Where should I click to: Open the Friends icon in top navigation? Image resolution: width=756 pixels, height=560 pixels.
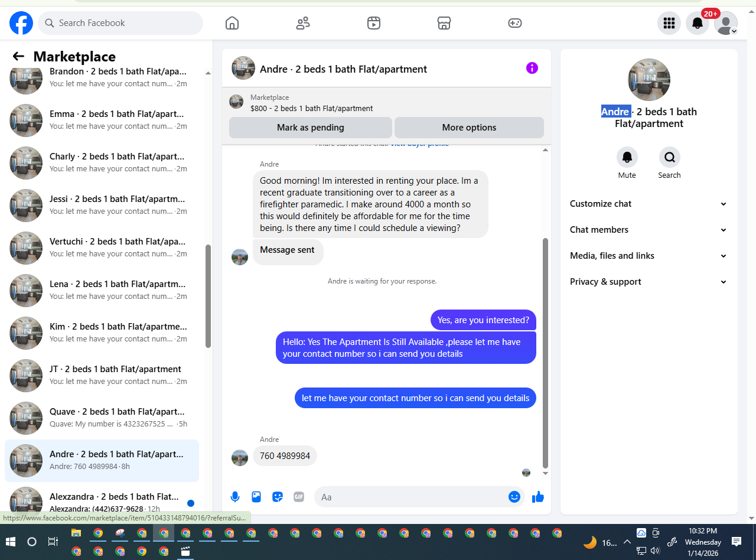click(x=303, y=23)
